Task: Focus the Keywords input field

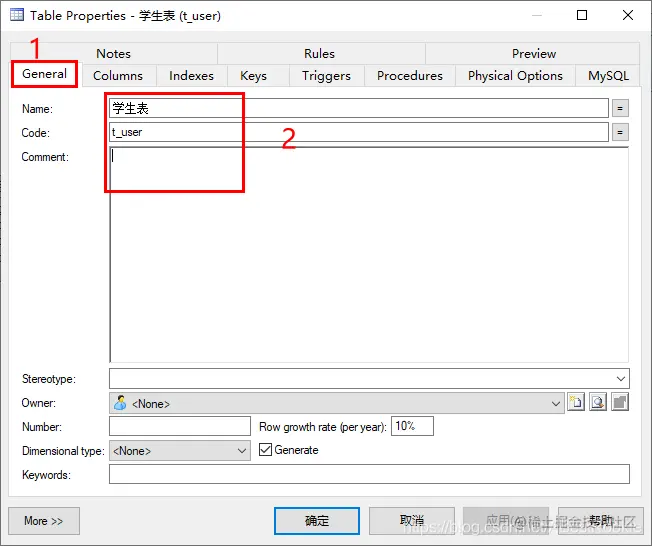Action: coord(369,474)
